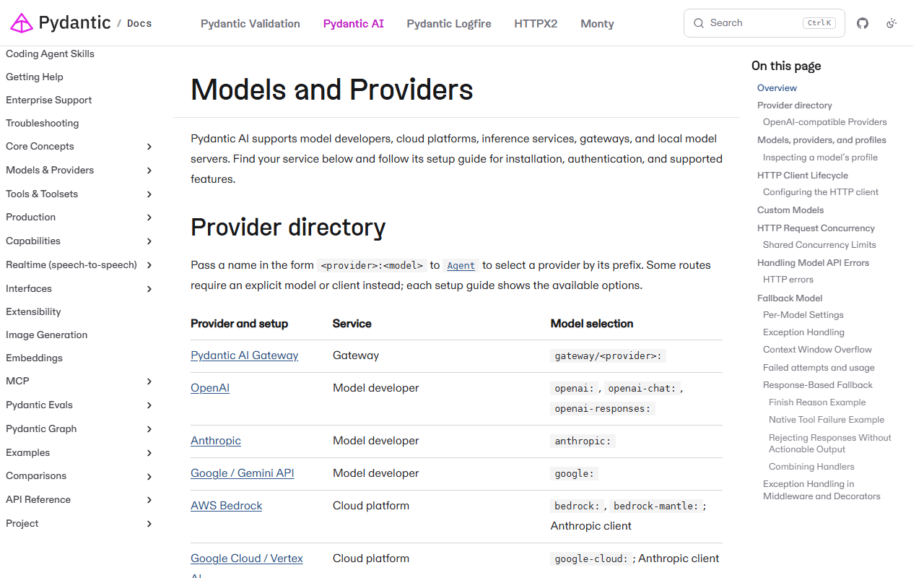924x578 pixels.
Task: Go to the HTTPX2 tab
Action: 536,24
